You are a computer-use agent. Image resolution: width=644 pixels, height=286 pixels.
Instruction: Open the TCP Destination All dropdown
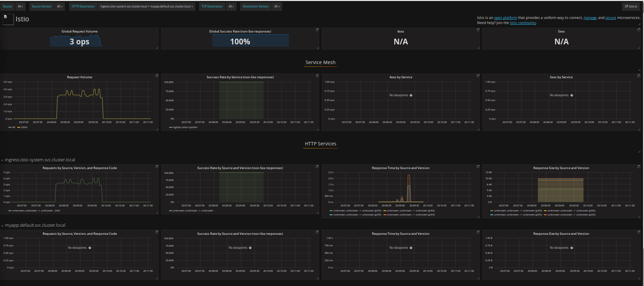point(231,6)
